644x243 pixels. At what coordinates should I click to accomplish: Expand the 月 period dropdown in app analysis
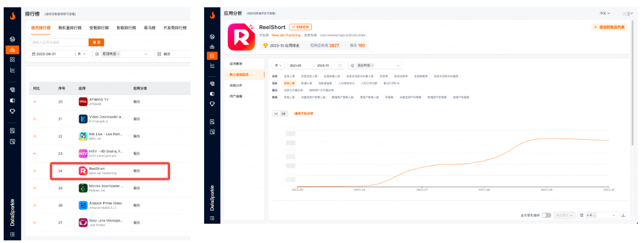pos(278,66)
